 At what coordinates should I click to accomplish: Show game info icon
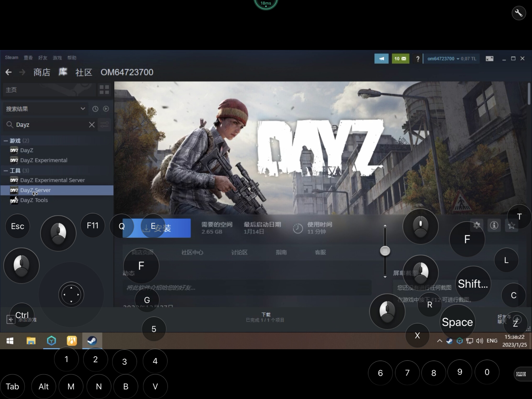pyautogui.click(x=494, y=225)
